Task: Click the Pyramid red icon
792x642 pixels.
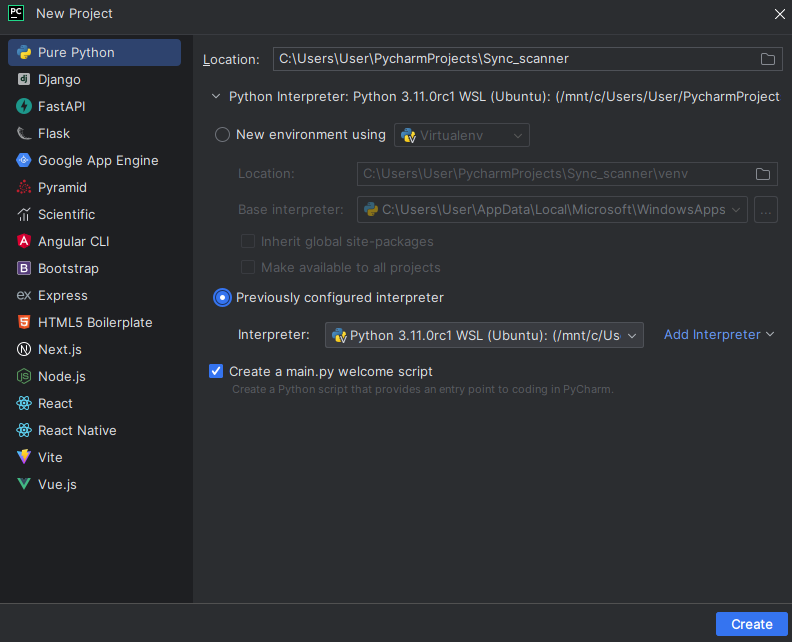Action: pos(24,187)
